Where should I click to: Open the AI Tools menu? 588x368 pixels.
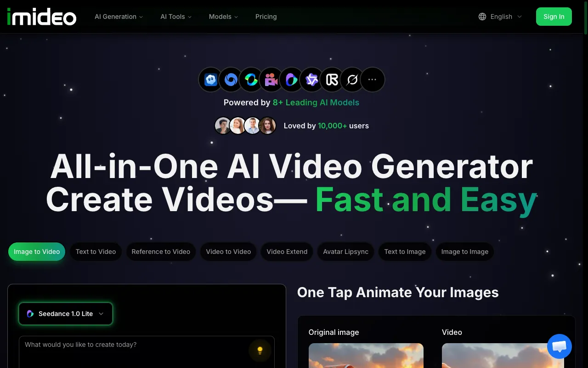[175, 17]
